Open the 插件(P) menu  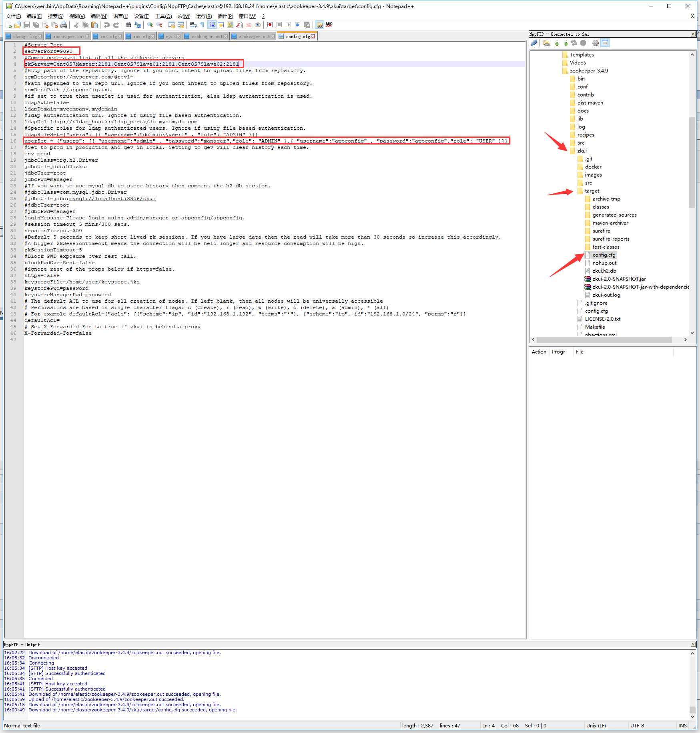(x=225, y=16)
